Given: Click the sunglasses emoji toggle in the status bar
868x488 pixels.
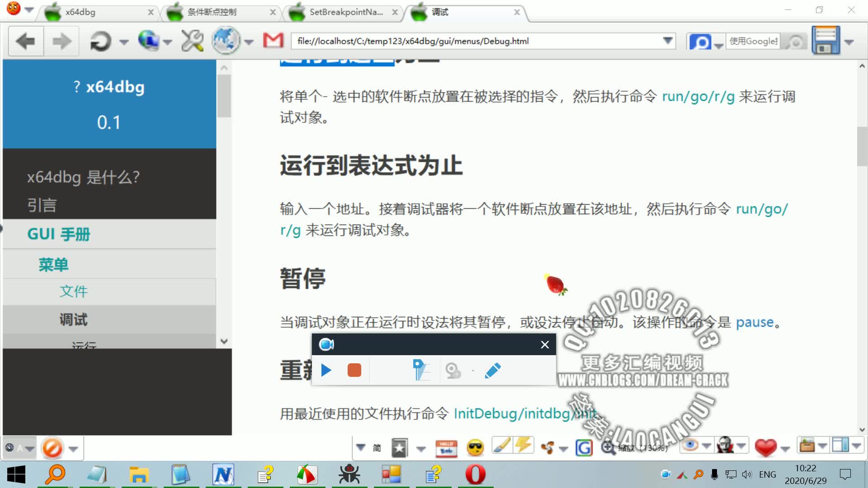Looking at the screenshot, I should (x=475, y=448).
